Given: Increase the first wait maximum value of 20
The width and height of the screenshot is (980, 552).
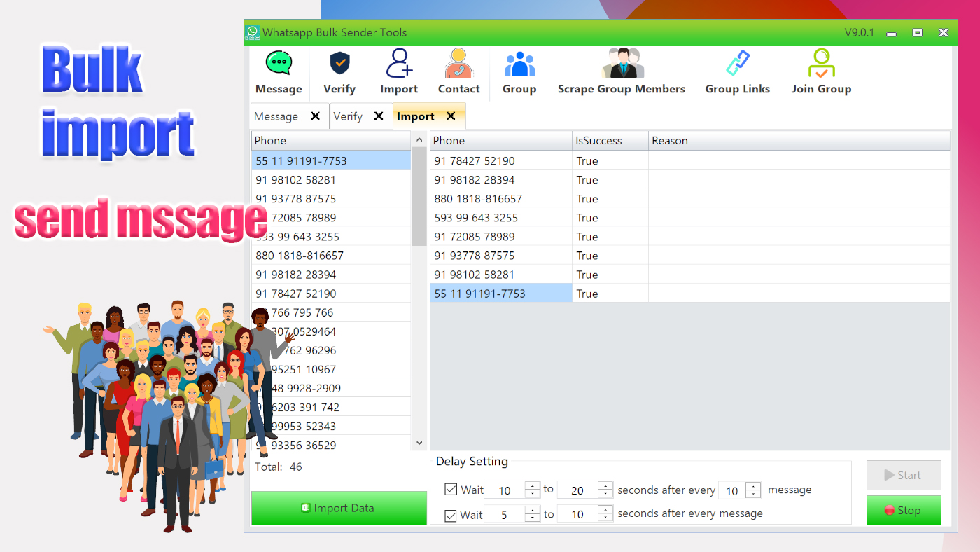Looking at the screenshot, I should pyautogui.click(x=605, y=485).
